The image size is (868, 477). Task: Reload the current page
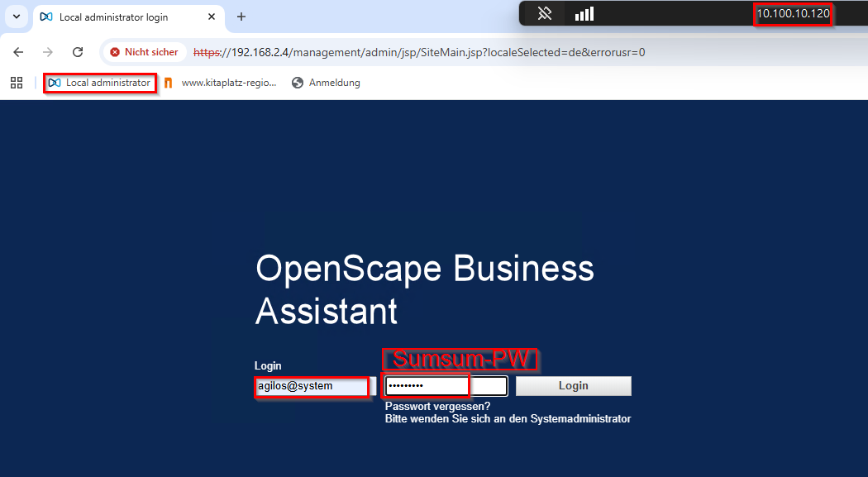coord(78,52)
